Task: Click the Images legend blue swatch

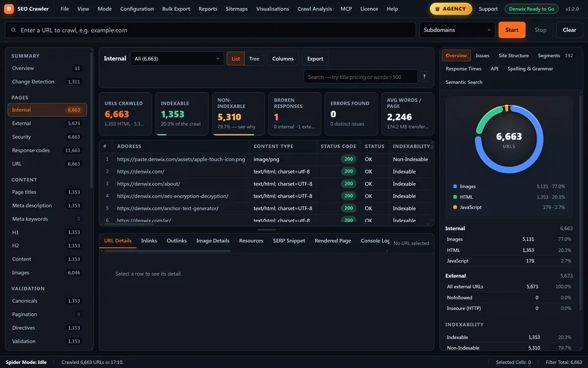Action: [x=455, y=186]
